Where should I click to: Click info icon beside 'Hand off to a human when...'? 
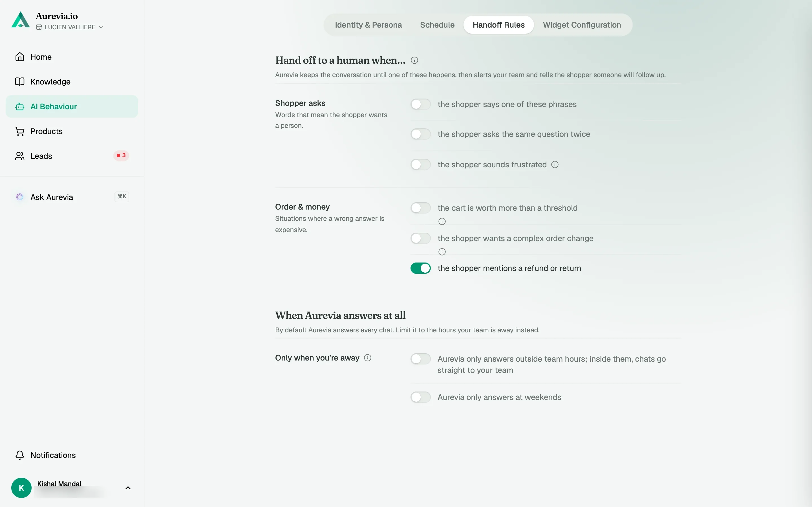click(414, 60)
